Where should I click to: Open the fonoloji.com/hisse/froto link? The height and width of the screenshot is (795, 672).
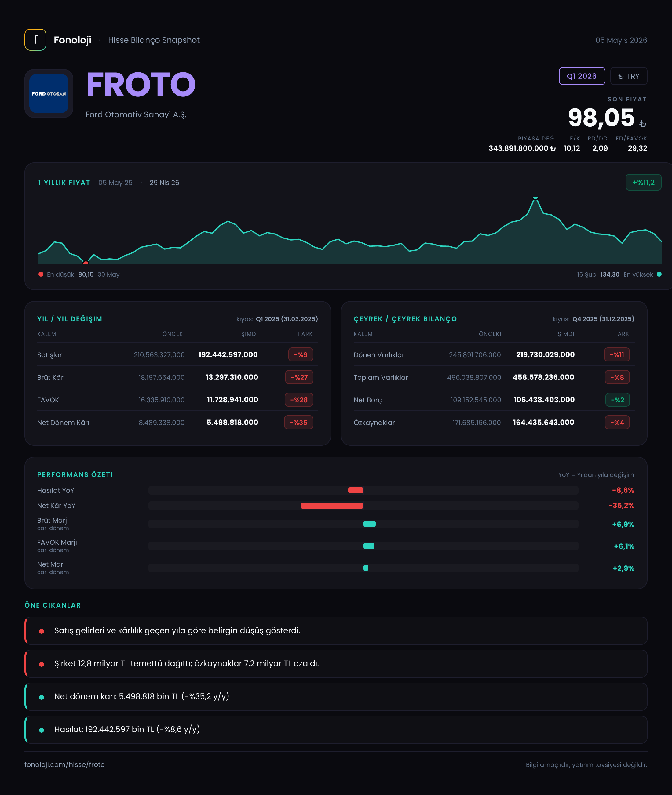pos(64,764)
